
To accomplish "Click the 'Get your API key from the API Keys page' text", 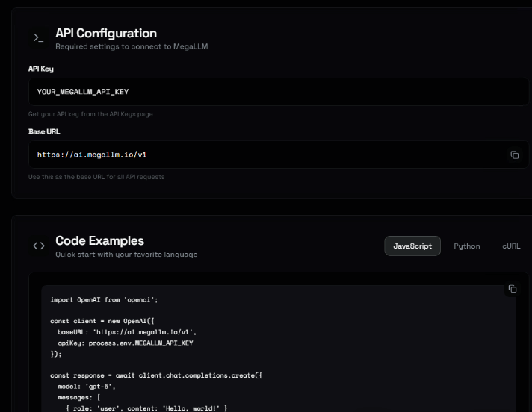I will tap(90, 114).
